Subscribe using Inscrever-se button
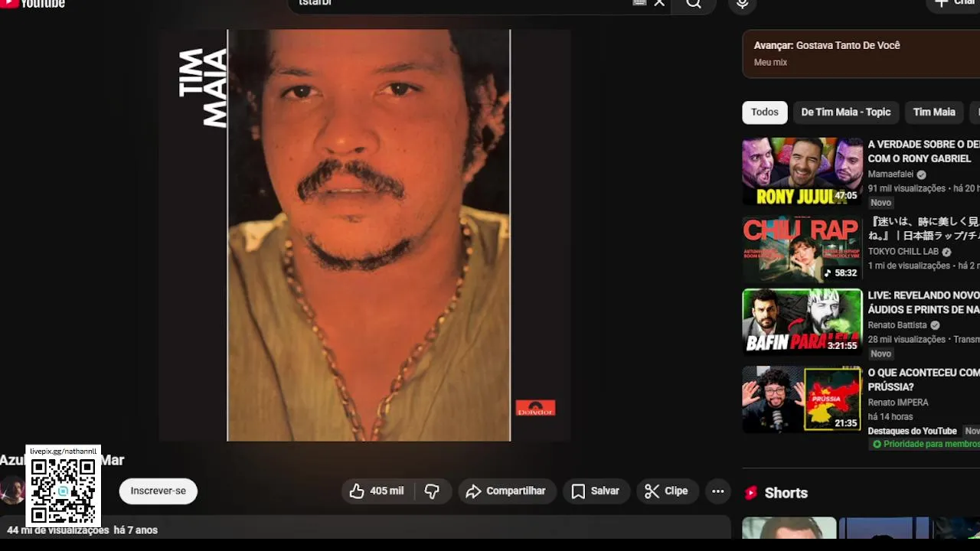Screen dimensions: 980x551 tap(158, 491)
